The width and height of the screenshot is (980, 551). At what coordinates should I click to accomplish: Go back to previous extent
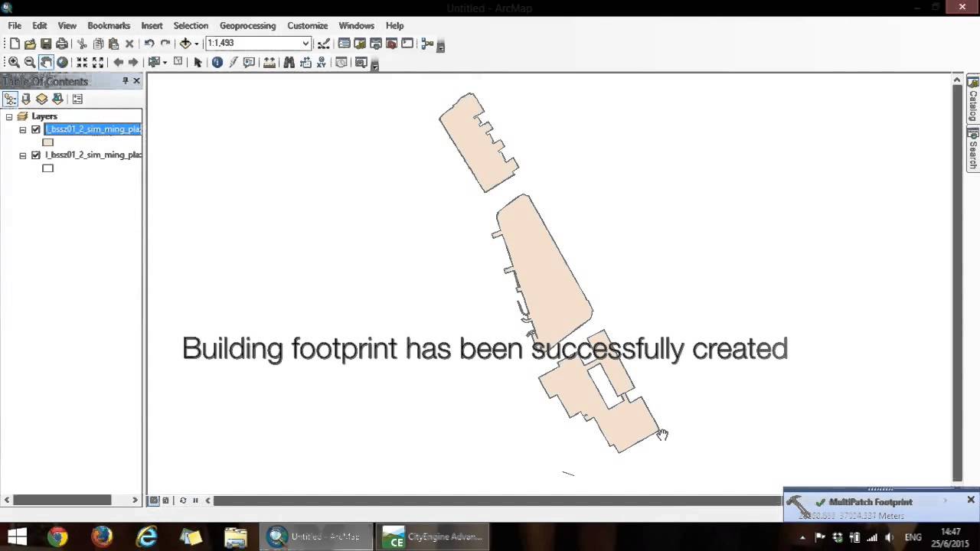118,62
